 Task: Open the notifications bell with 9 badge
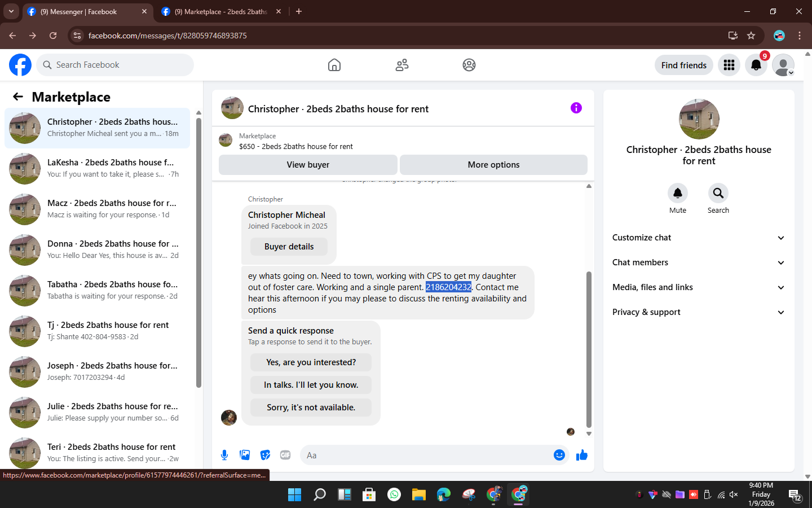click(756, 65)
